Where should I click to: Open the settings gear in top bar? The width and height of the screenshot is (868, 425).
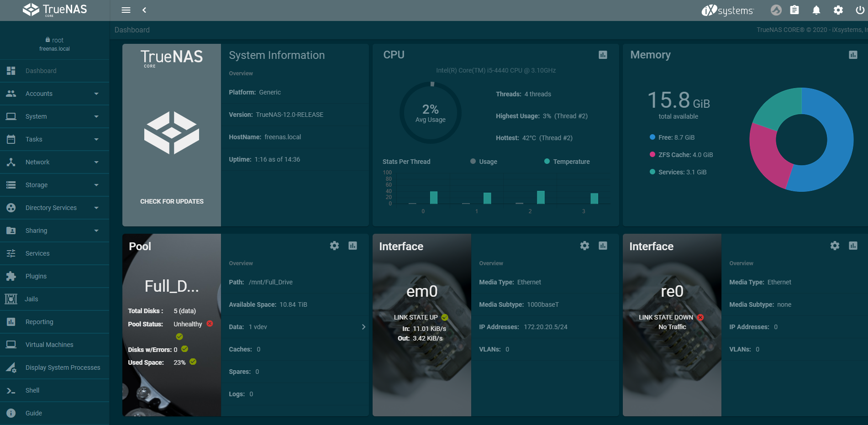(838, 10)
